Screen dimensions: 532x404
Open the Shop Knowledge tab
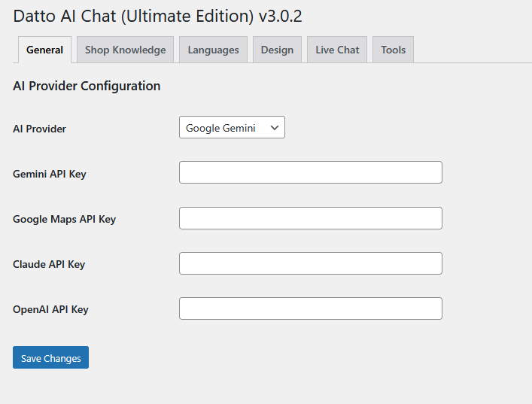(x=125, y=50)
